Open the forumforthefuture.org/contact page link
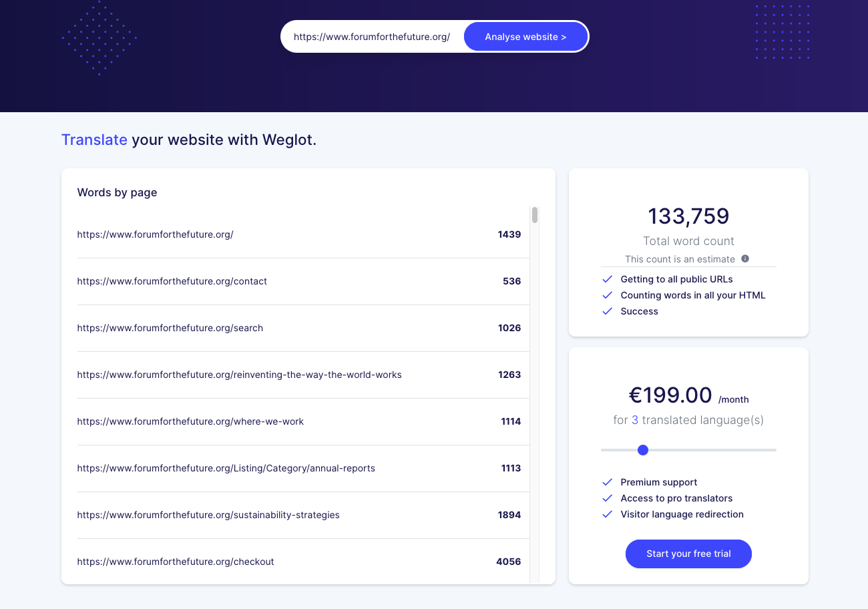 tap(172, 281)
